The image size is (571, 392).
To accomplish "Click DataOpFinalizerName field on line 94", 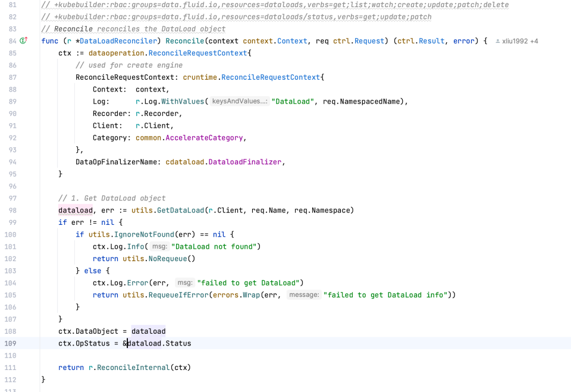I will point(116,162).
